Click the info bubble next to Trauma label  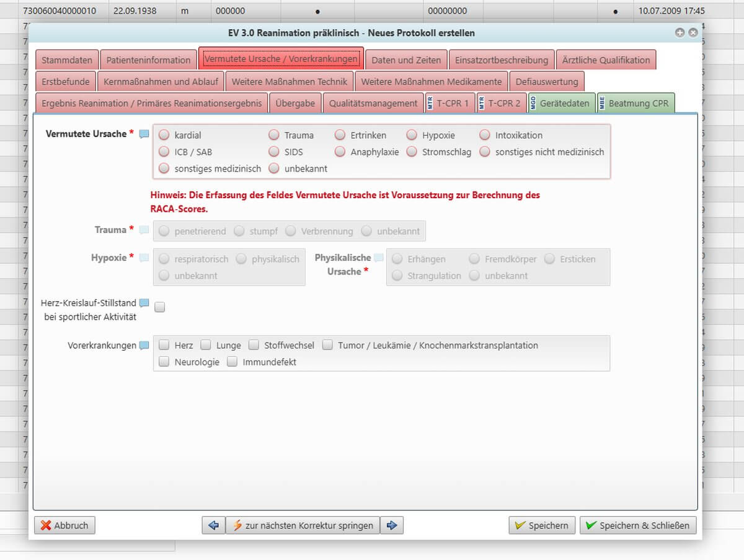(x=144, y=230)
